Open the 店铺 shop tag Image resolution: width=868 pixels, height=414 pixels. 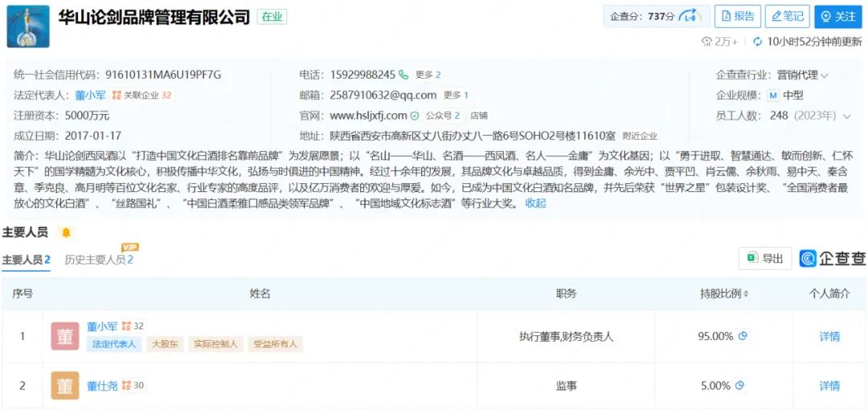[479, 116]
